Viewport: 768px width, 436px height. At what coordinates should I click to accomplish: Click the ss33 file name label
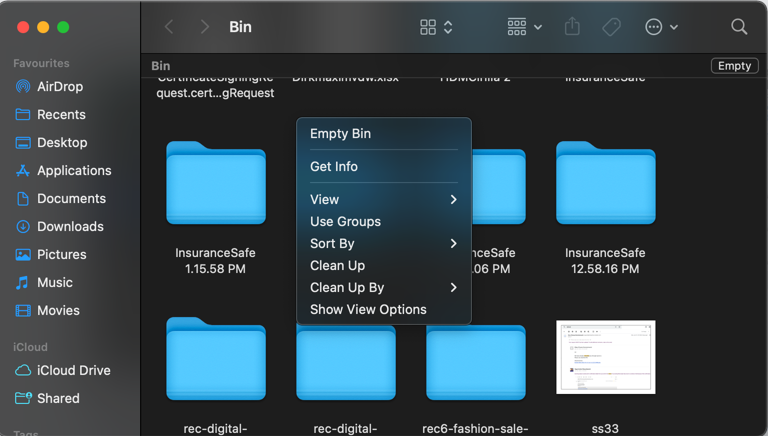[x=605, y=429]
